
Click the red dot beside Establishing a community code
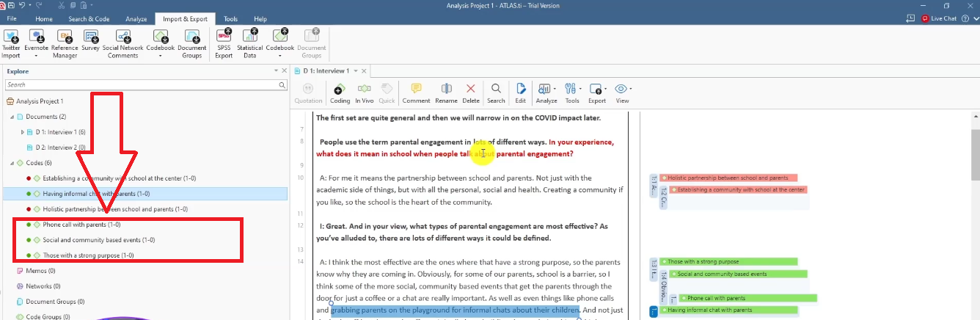[28, 178]
